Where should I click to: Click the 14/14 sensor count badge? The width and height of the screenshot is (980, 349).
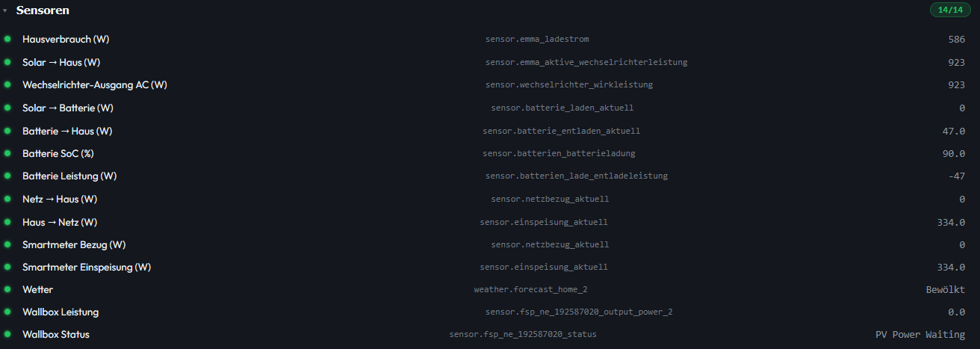point(950,10)
